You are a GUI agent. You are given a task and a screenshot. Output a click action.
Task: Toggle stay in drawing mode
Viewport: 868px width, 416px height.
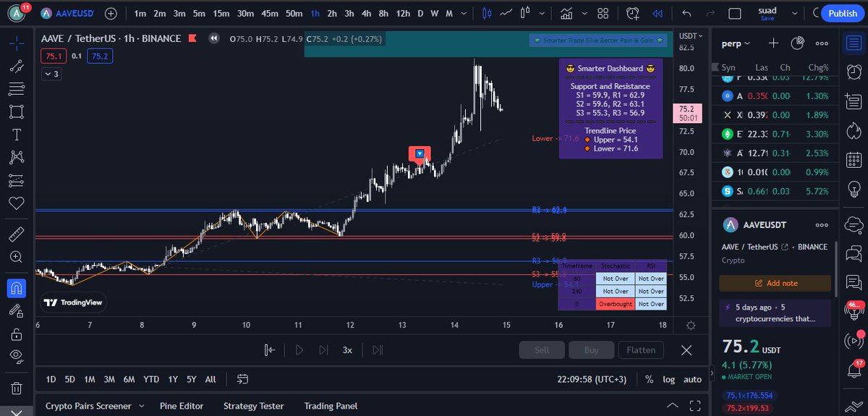click(x=16, y=311)
